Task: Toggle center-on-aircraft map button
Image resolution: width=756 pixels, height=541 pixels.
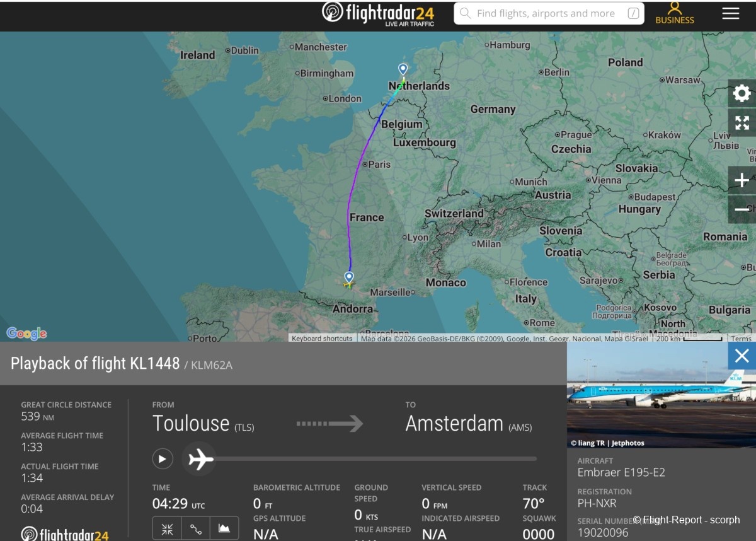Action: coord(167,528)
